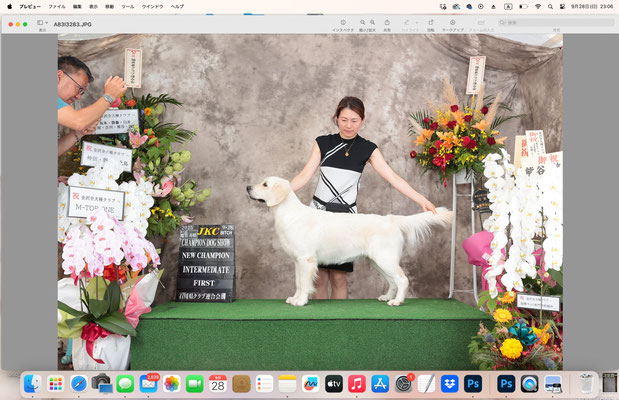Open the Go menu
Screen dimensions: 619x400
tap(109, 6)
